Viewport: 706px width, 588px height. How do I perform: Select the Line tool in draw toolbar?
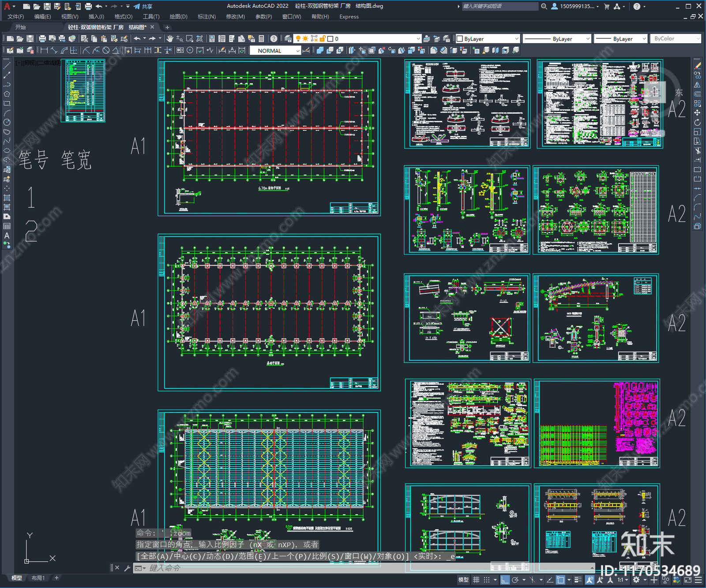7,66
